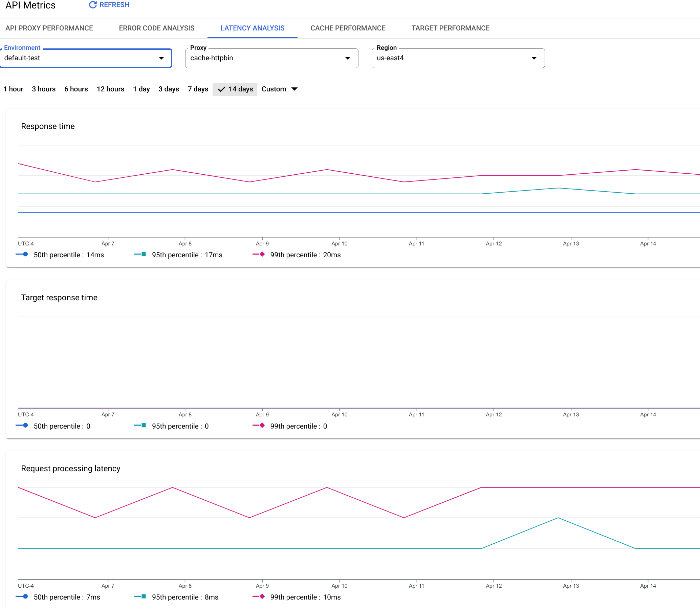Click the 95th percentile legend icon in Response time
The image size is (700, 608).
[141, 256]
